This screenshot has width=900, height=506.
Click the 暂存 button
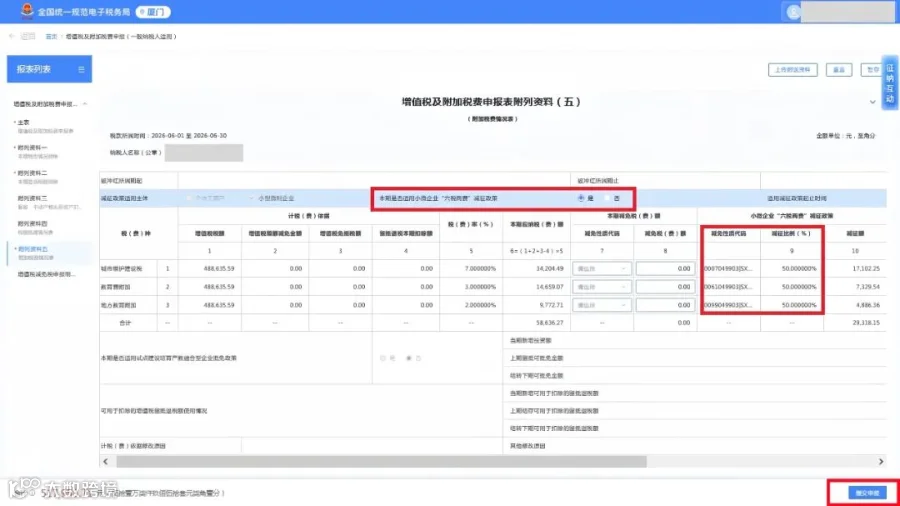coord(872,69)
